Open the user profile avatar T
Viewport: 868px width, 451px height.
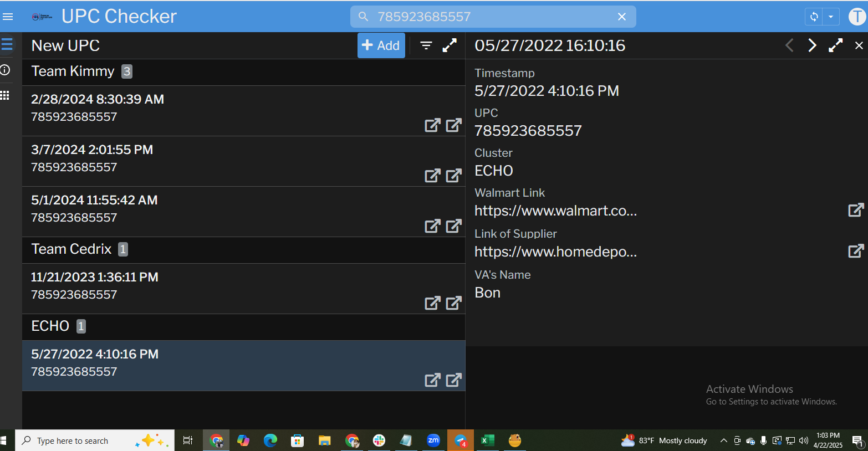[857, 17]
